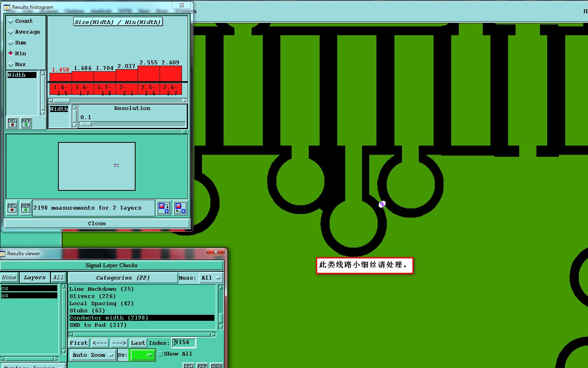Click Signal Layer Checks title bar button
This screenshot has width=588, height=368.
[x=112, y=265]
